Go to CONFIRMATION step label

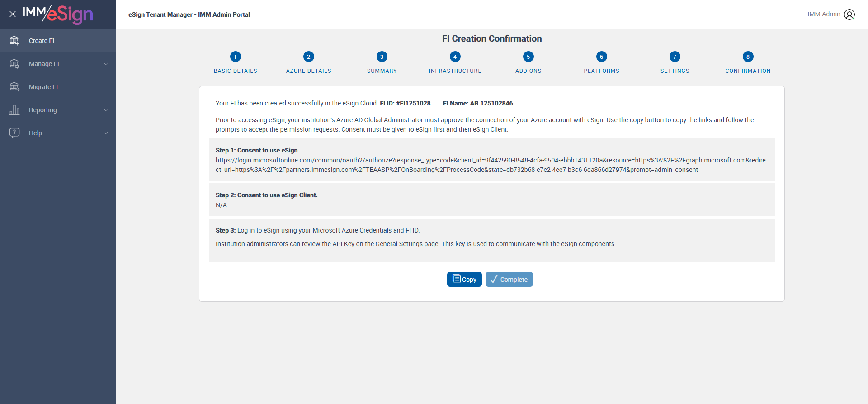(748, 71)
